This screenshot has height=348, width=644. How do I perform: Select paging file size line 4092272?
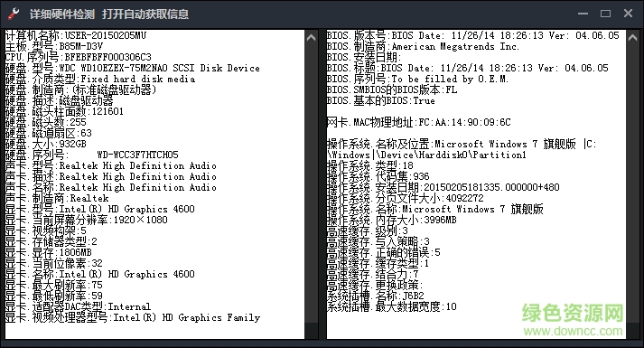coord(405,198)
